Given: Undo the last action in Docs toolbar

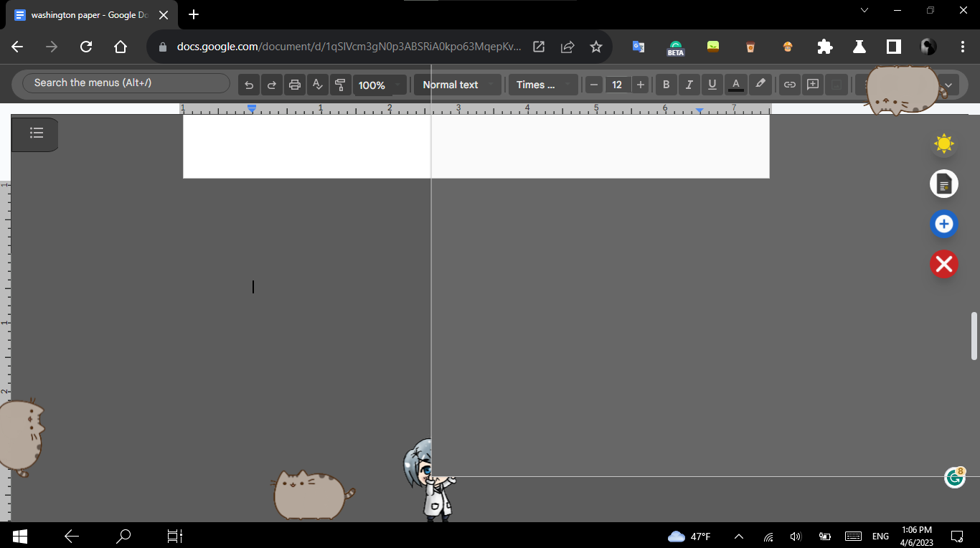Looking at the screenshot, I should click(x=249, y=85).
